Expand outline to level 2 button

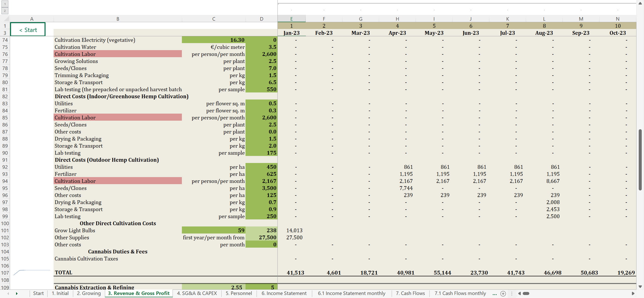pos(5,11)
